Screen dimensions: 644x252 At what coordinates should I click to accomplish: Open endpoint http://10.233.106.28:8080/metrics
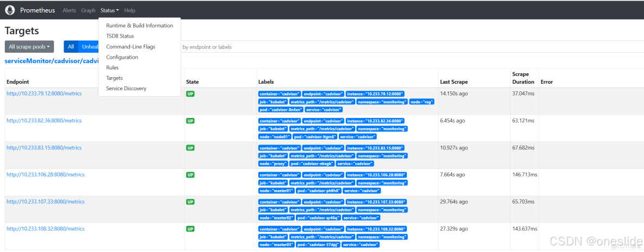pos(46,174)
